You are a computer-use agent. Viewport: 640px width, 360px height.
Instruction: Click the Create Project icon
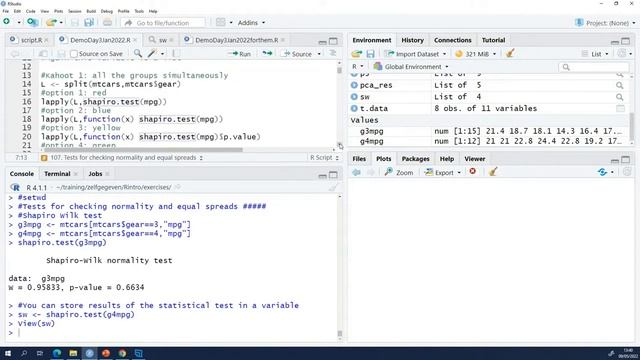(x=32, y=22)
